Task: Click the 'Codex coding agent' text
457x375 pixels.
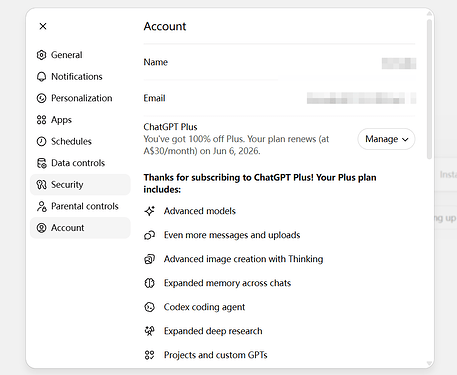Action: click(204, 307)
